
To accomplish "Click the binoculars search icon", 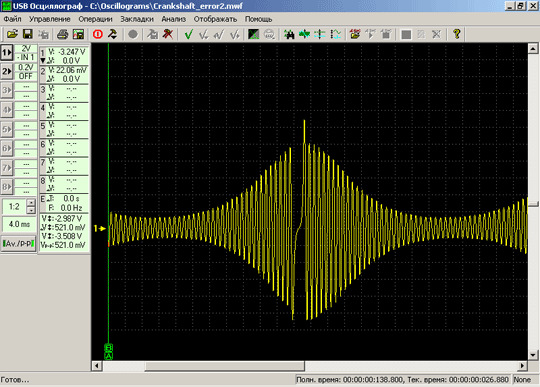I will pyautogui.click(x=289, y=34).
